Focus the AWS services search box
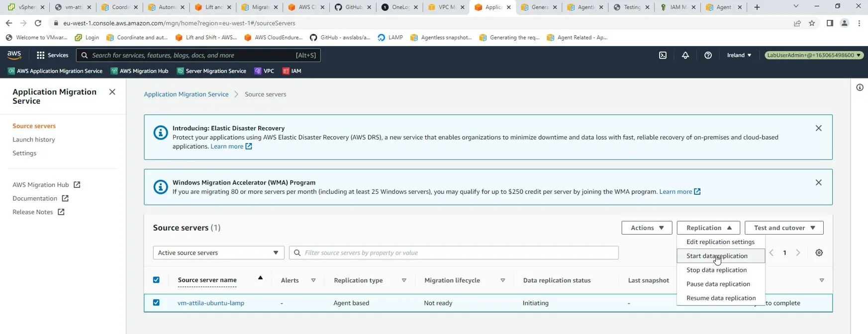Image resolution: width=868 pixels, height=334 pixels. [x=198, y=55]
